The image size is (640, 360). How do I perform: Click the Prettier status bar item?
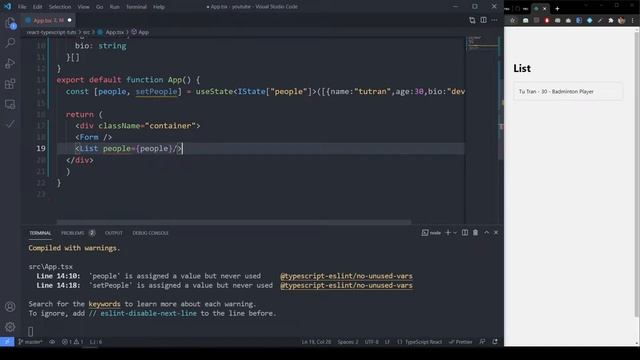[460, 342]
